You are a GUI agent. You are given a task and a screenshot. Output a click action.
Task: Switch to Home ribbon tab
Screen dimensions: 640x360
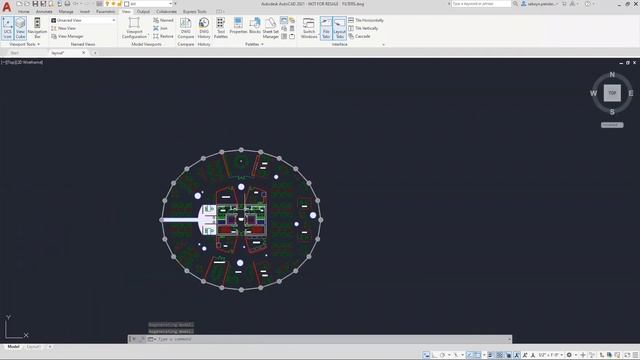pos(24,12)
